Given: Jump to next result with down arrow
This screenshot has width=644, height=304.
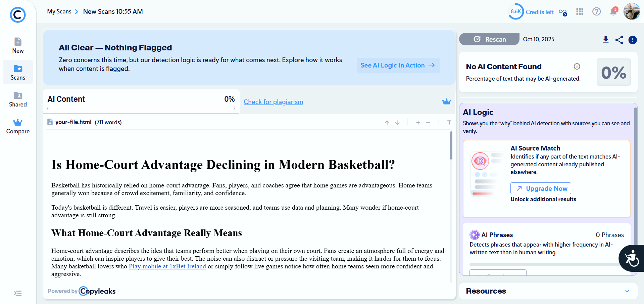Looking at the screenshot, I should pos(397,123).
